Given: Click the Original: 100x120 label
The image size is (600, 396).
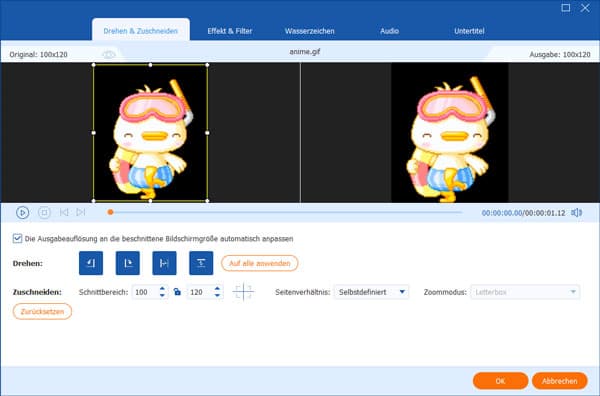Looking at the screenshot, I should pyautogui.click(x=38, y=55).
